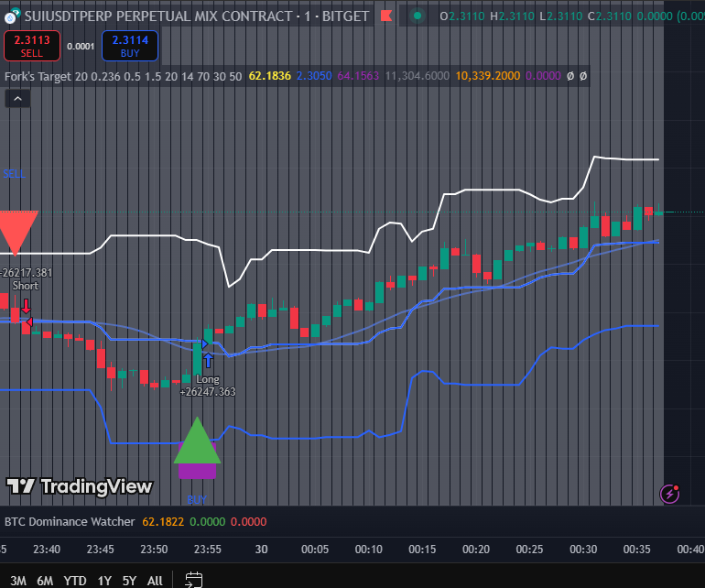This screenshot has height=588, width=705.
Task: Click the blue up arrow Long entry marker
Action: pos(208,360)
